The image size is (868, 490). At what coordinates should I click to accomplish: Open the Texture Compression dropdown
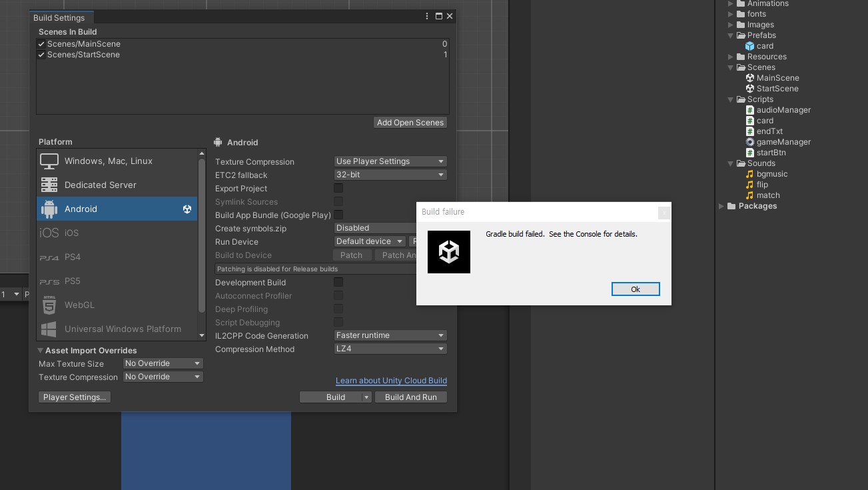click(x=390, y=161)
